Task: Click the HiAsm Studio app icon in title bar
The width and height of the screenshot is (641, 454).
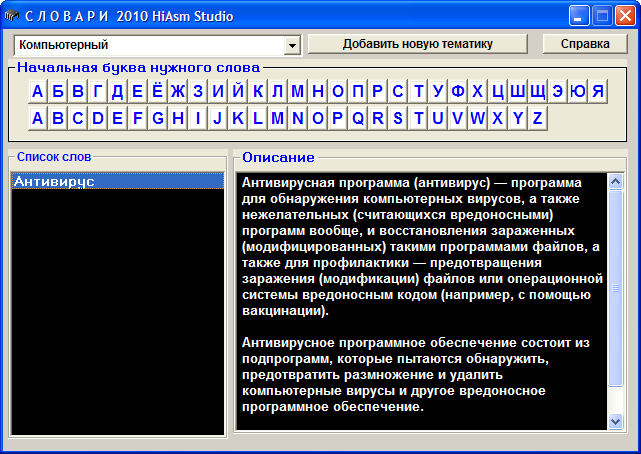Action: coord(11,16)
